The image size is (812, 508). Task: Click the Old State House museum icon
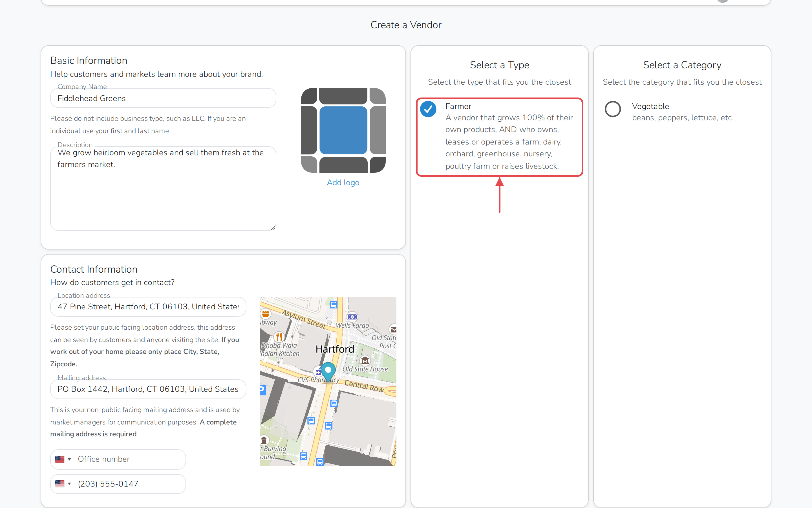click(365, 361)
